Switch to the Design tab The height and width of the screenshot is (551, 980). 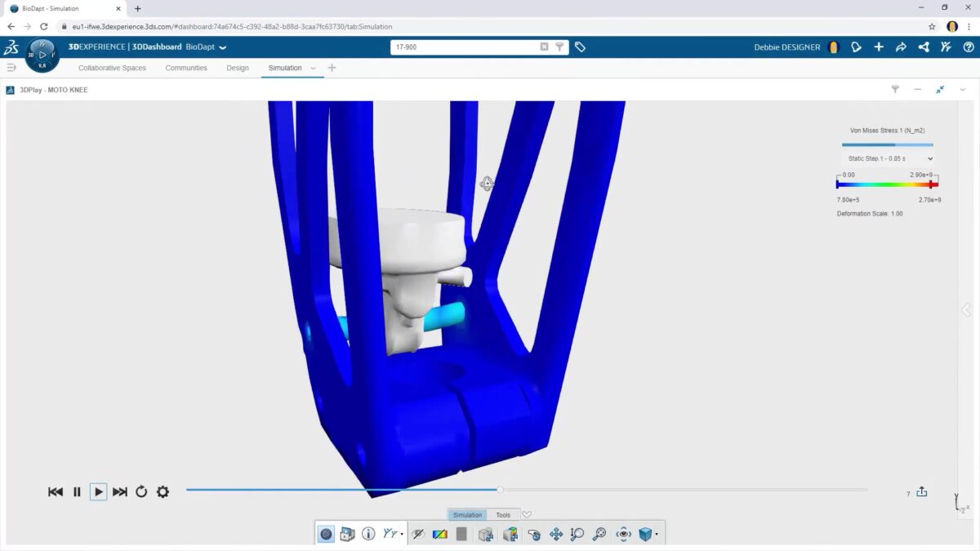(238, 68)
